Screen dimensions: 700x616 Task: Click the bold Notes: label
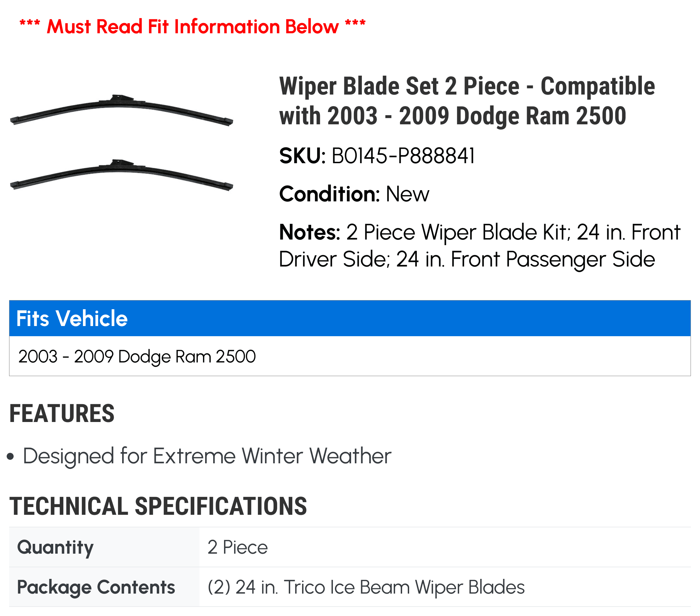click(310, 232)
